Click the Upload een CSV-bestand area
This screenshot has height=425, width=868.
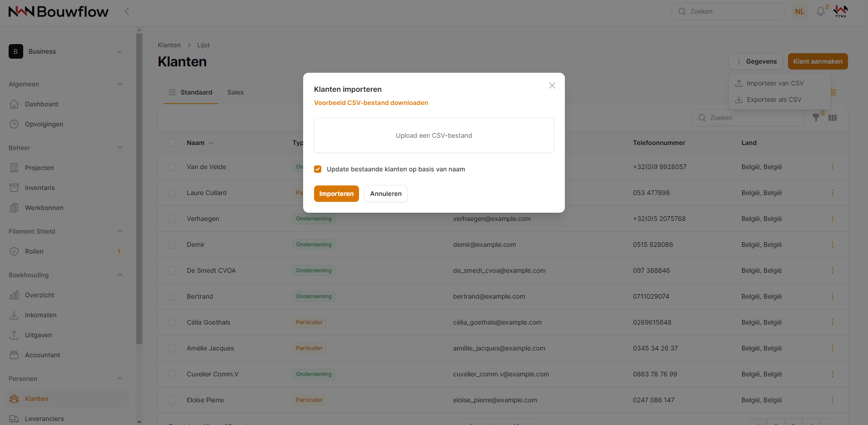(434, 135)
